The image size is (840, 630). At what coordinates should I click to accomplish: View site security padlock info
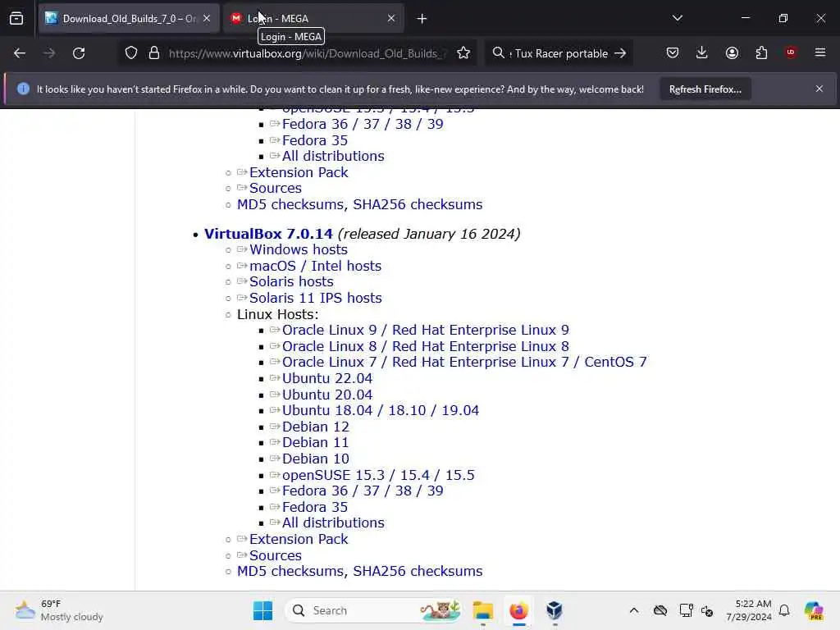(x=154, y=53)
